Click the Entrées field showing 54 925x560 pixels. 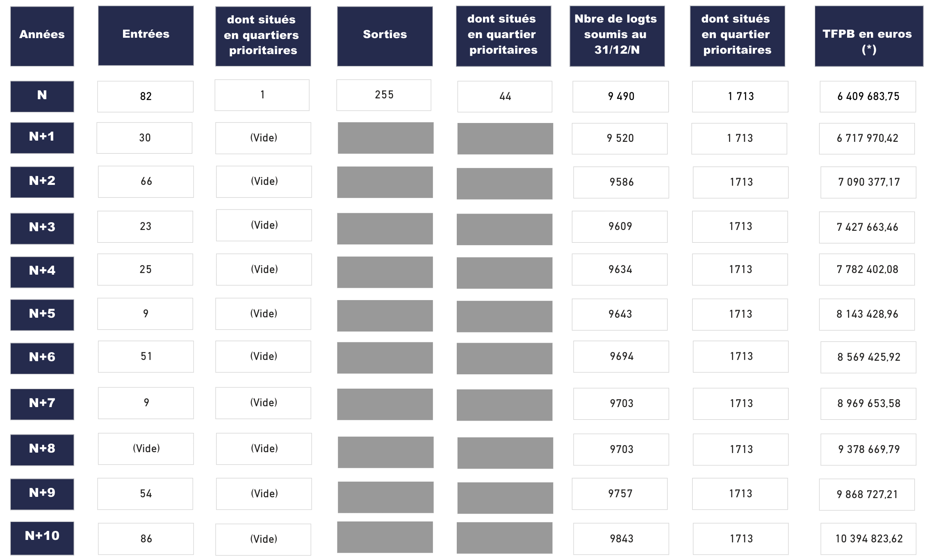[145, 494]
